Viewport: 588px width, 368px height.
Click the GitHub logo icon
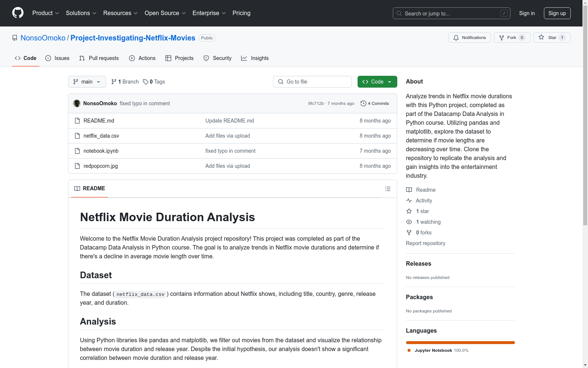click(x=18, y=13)
